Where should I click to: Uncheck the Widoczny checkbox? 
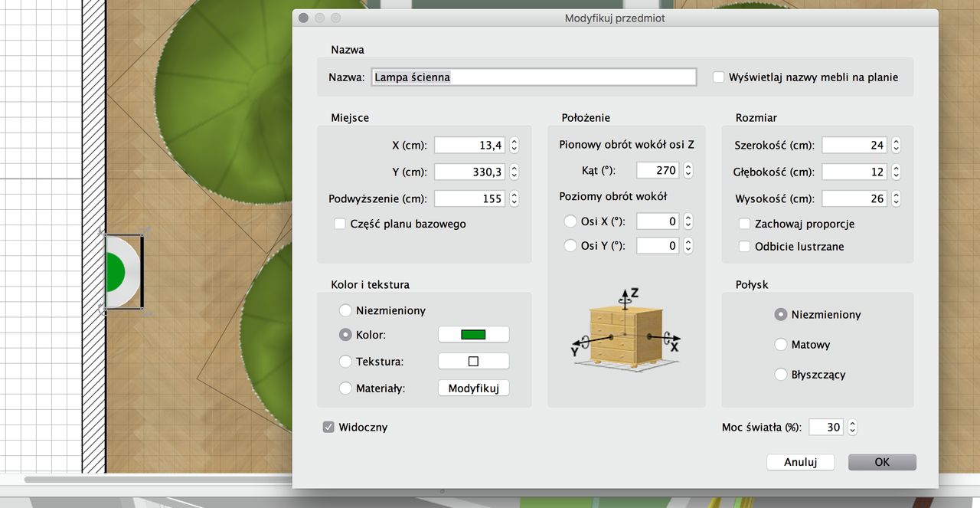[x=328, y=427]
